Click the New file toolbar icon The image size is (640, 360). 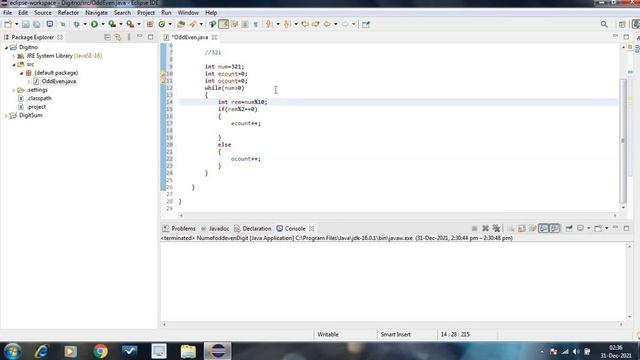pyautogui.click(x=8, y=24)
